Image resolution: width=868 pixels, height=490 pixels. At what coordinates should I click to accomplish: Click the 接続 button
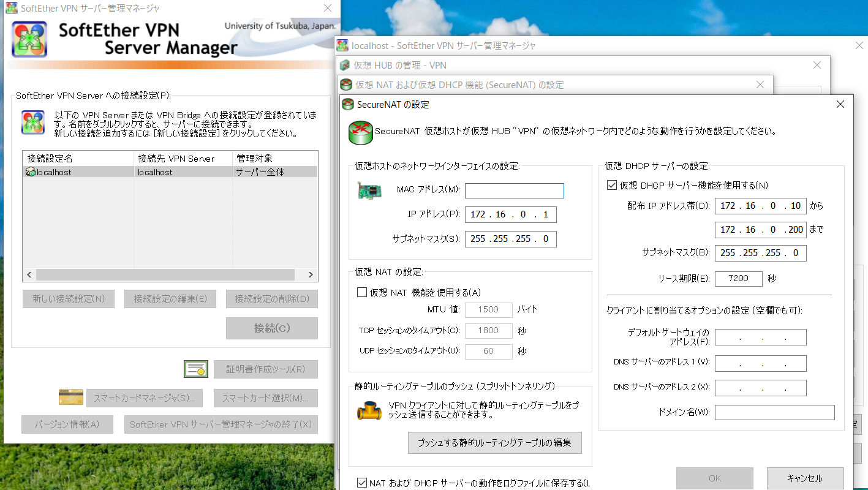pos(272,328)
